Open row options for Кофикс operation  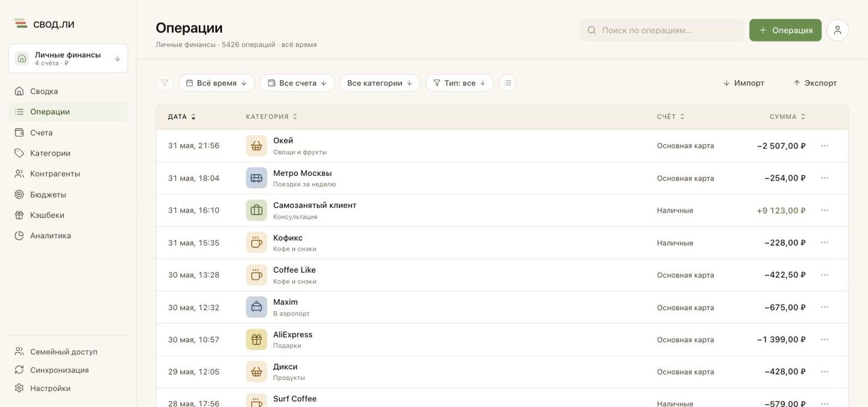pyautogui.click(x=825, y=243)
